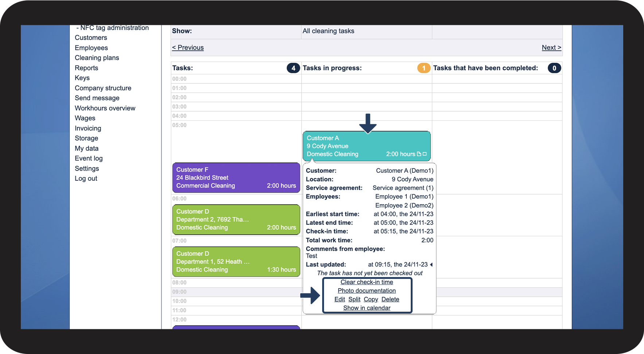Click the document icon on Customer A task
Viewport: 644px width, 354px height.
click(x=419, y=154)
